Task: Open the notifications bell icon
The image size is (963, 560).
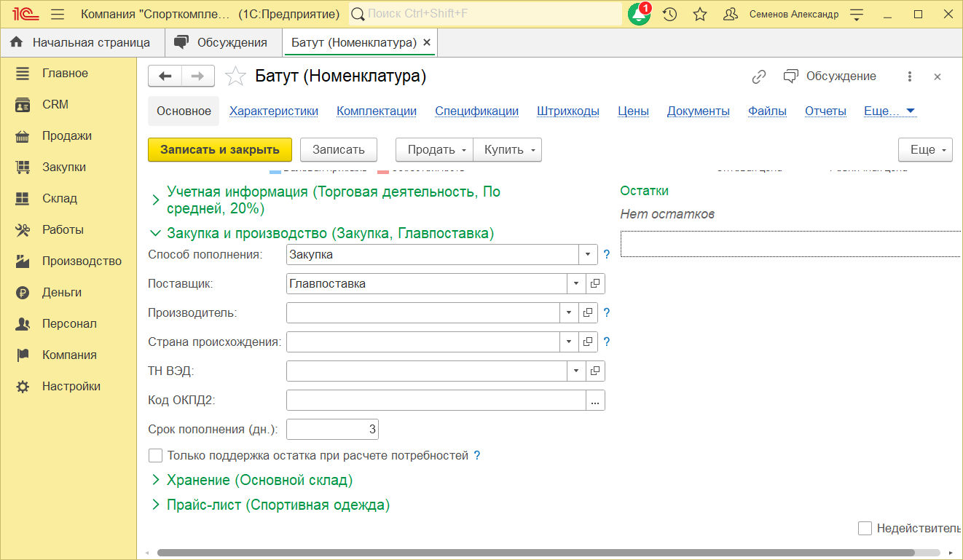Action: (x=640, y=14)
